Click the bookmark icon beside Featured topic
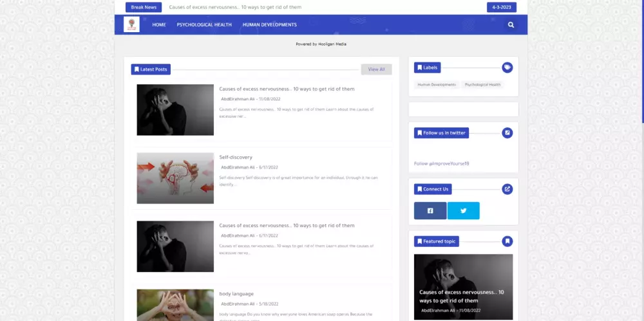 click(507, 241)
